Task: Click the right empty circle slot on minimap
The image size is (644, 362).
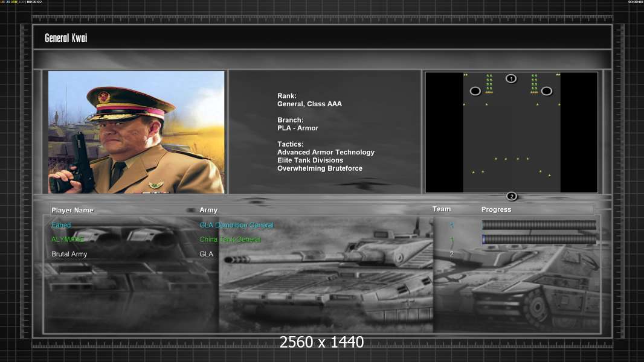Action: click(547, 91)
